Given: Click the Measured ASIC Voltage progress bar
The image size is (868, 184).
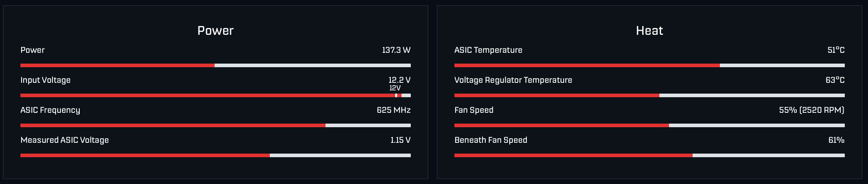Looking at the screenshot, I should coord(215,156).
